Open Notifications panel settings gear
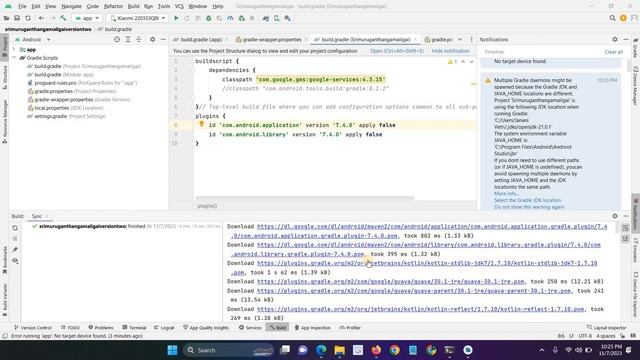Image resolution: width=640 pixels, height=360 pixels. point(615,39)
